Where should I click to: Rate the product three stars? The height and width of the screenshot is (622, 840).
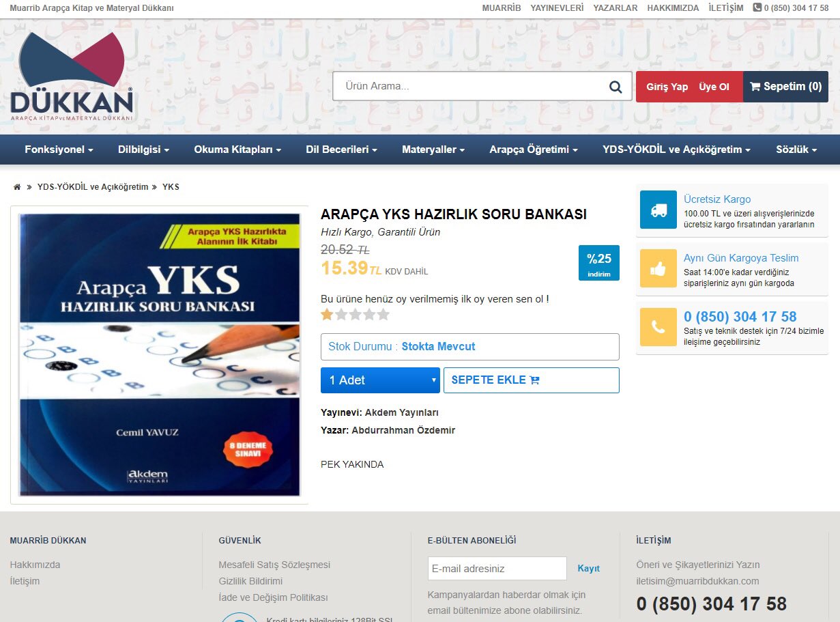click(355, 314)
